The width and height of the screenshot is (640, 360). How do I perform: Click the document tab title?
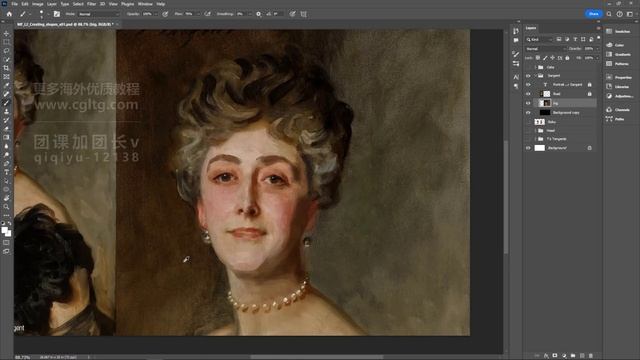65,24
